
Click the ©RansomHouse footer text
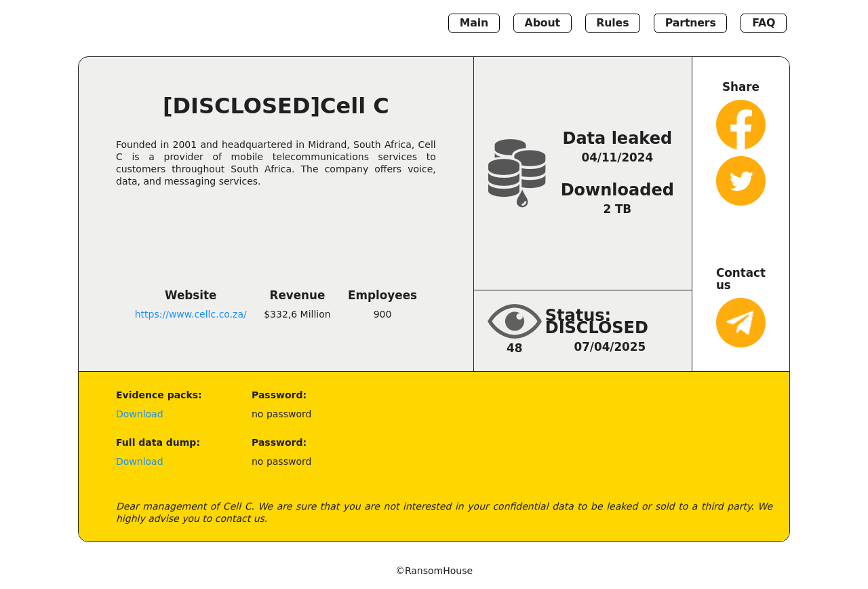point(434,571)
